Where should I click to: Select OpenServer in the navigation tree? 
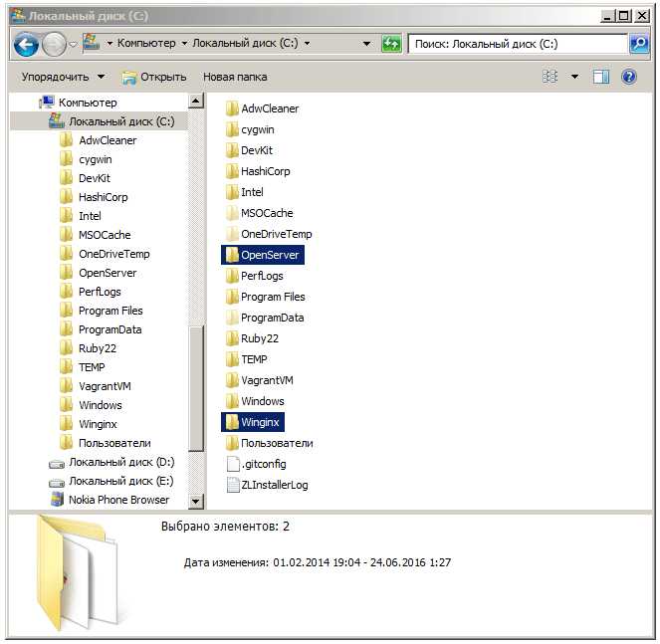point(108,273)
